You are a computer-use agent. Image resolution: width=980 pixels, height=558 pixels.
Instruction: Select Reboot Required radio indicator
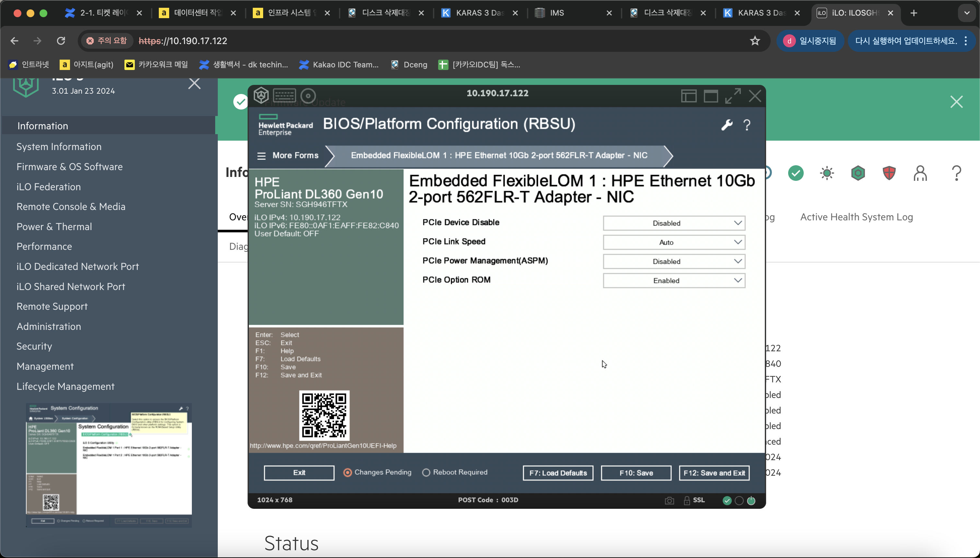(x=426, y=472)
